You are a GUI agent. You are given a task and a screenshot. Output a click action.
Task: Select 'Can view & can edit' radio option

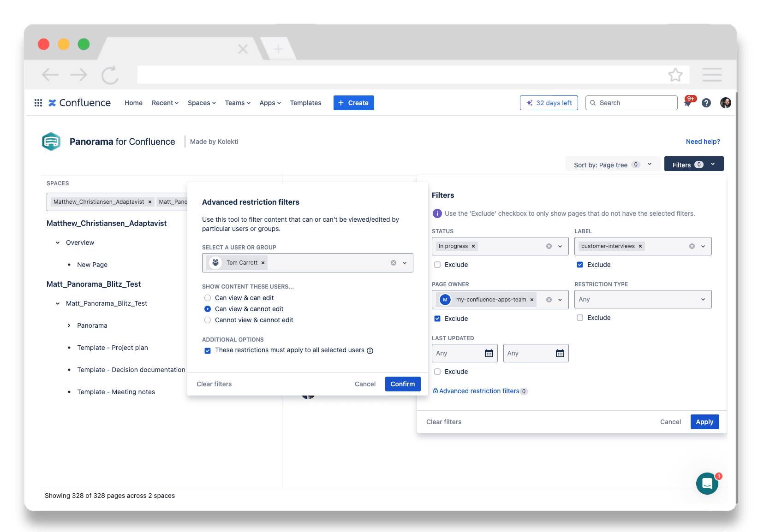pos(208,298)
